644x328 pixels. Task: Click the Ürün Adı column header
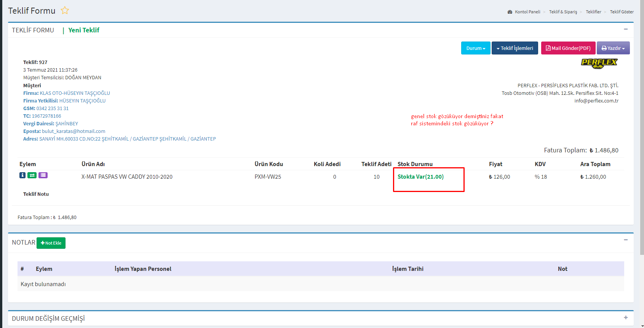pos(93,164)
